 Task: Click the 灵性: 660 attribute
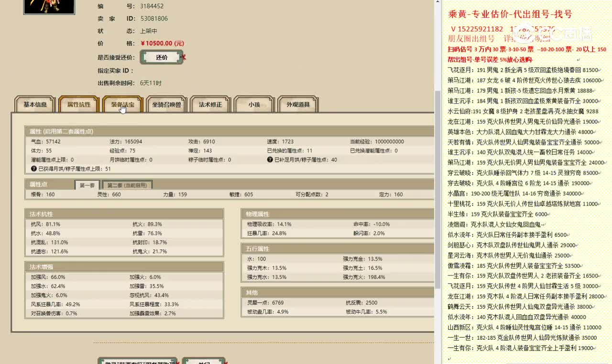[109, 194]
